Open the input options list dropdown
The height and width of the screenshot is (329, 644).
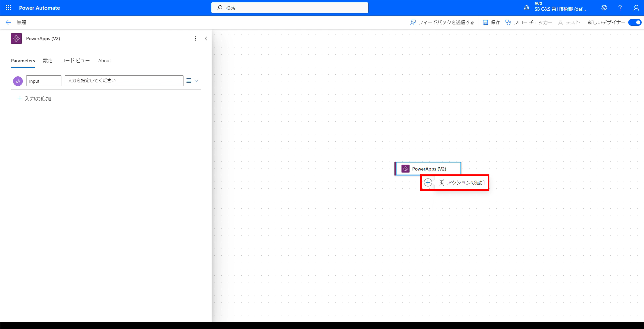point(192,81)
